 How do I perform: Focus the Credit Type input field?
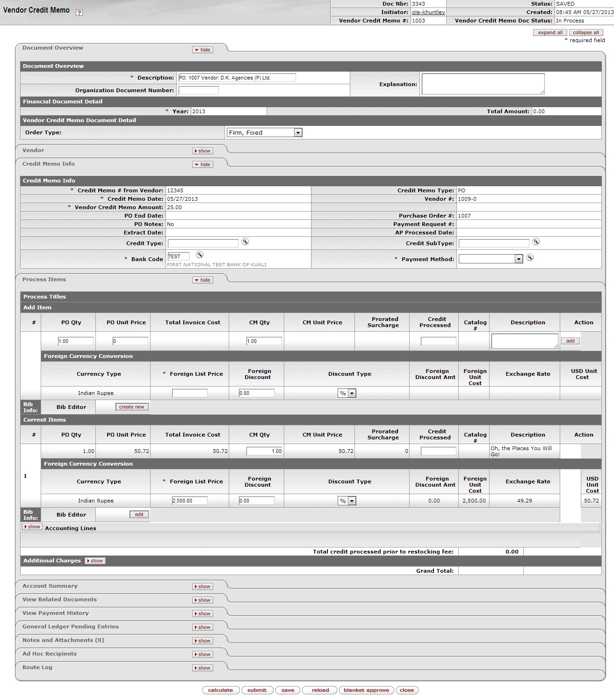coord(203,243)
